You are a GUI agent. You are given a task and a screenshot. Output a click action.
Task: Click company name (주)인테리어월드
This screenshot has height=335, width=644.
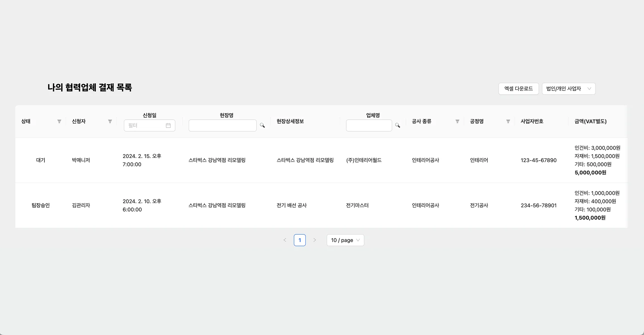(x=364, y=160)
